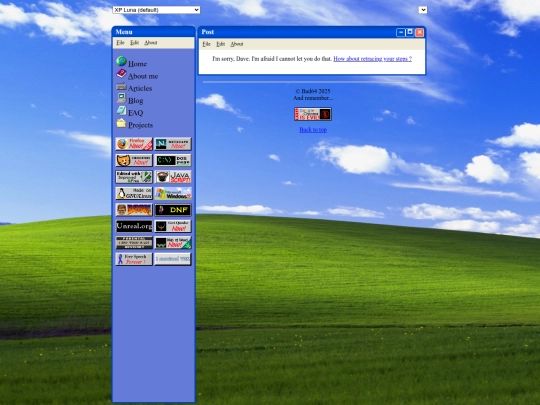Click the typewriter icon beside Articles

point(121,86)
